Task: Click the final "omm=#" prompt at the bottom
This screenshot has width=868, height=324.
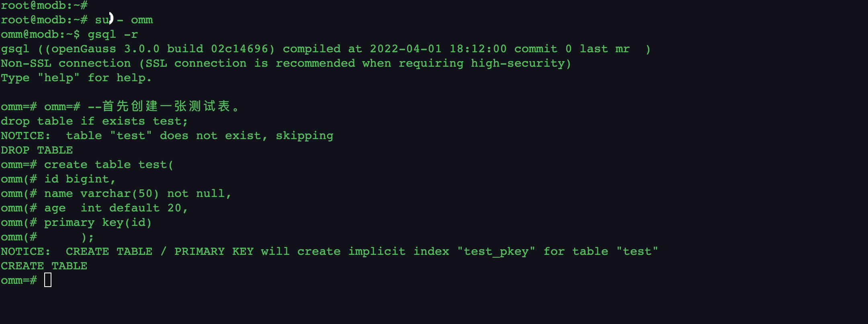Action: (19, 280)
